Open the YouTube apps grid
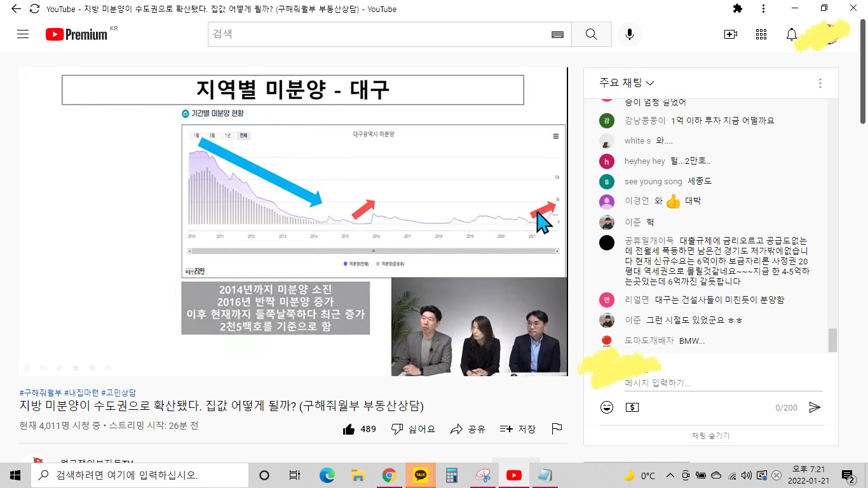The height and width of the screenshot is (488, 868). pos(761,34)
